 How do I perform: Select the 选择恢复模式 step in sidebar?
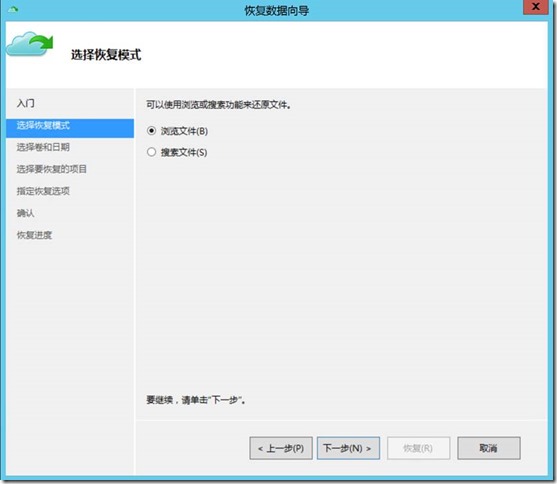click(70, 128)
